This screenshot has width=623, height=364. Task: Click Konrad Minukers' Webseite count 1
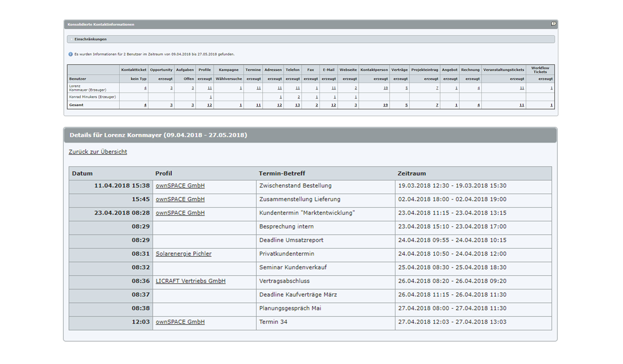(x=356, y=96)
